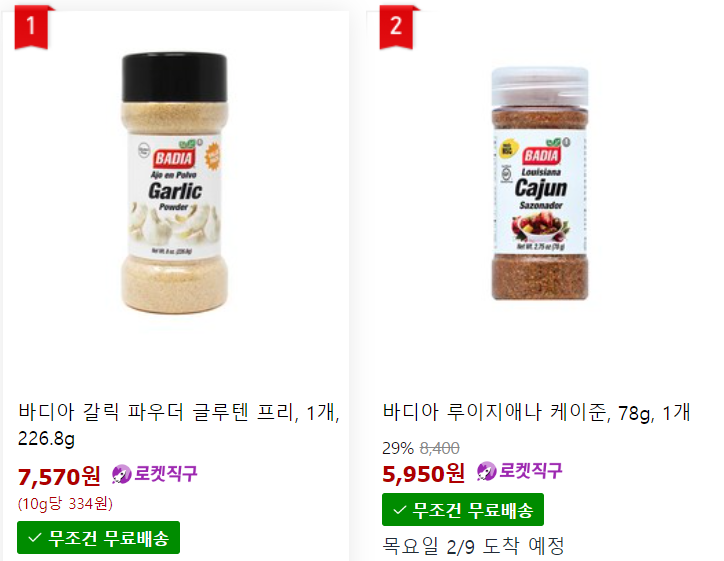Click the crossed-out 8,400 original price
Viewport: 724px width, 561px height.
click(x=440, y=448)
